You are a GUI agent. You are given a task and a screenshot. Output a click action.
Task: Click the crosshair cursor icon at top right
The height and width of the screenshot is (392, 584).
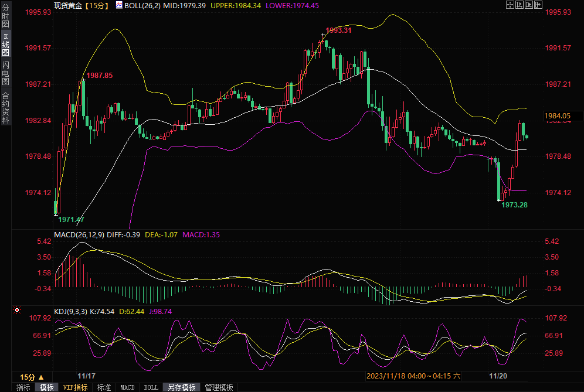tap(509, 5)
